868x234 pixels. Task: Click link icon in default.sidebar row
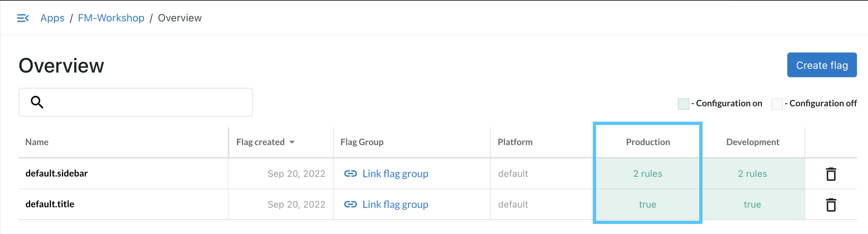click(x=350, y=173)
